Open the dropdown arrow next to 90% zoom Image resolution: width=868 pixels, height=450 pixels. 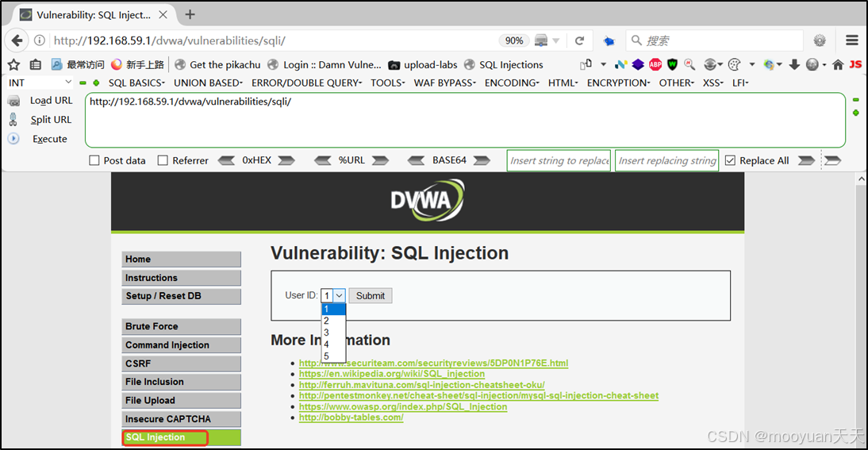pos(556,40)
